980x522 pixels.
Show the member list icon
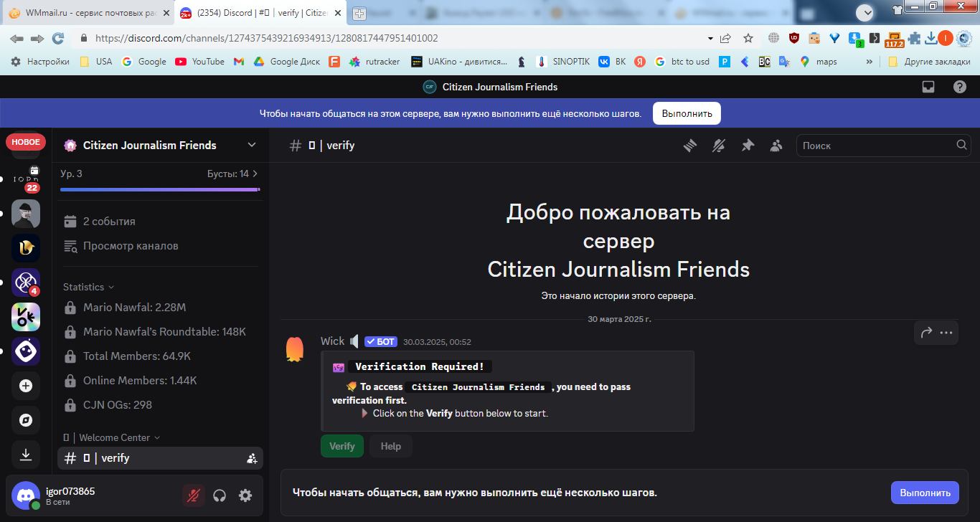point(776,146)
